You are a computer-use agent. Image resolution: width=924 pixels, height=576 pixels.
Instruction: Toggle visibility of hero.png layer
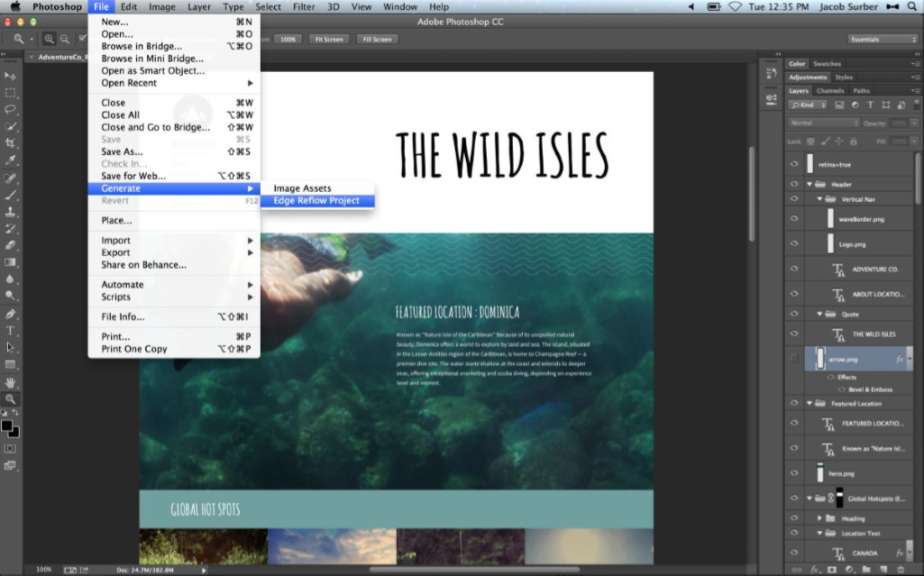point(794,472)
